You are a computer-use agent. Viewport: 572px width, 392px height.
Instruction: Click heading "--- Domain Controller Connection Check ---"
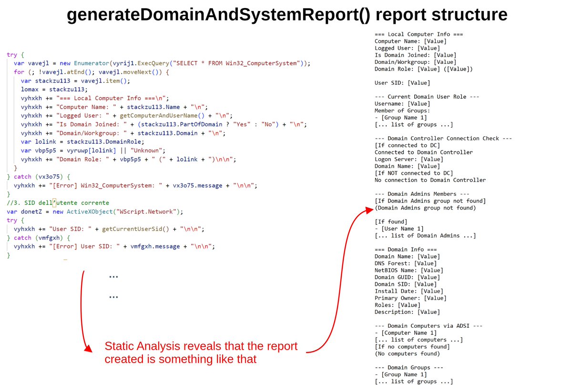coord(443,139)
